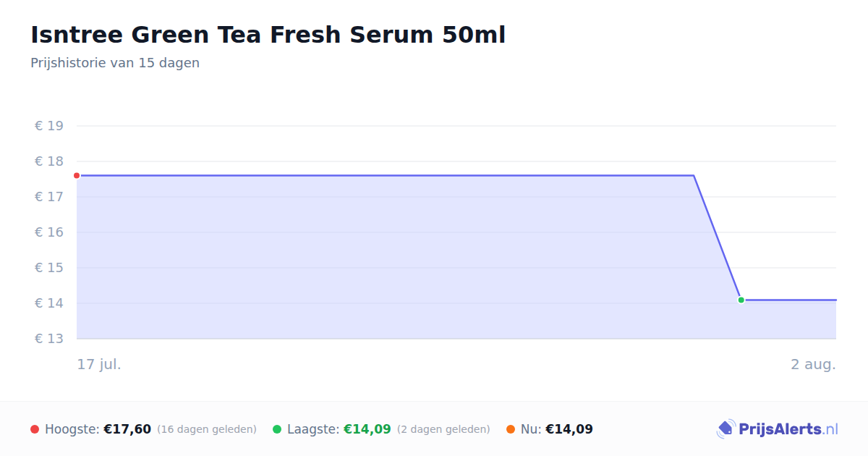Select the Nu €14,09 current price
This screenshot has height=456, width=868.
569,429
